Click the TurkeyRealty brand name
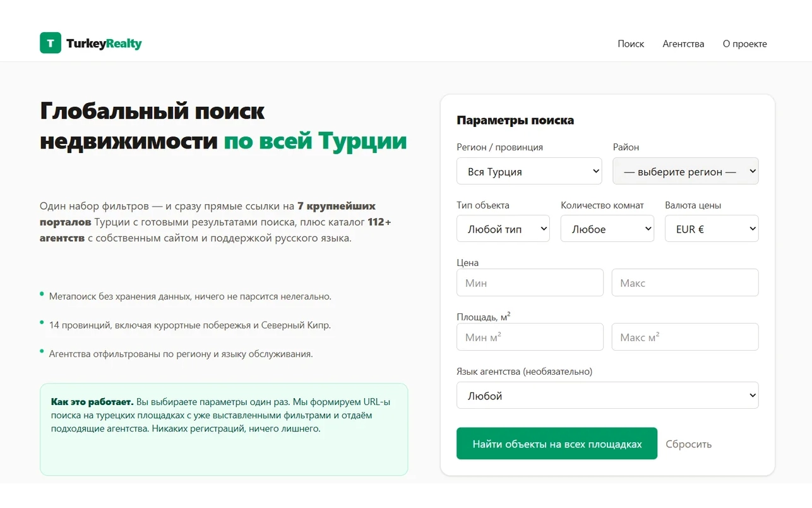The image size is (812, 508). [104, 44]
